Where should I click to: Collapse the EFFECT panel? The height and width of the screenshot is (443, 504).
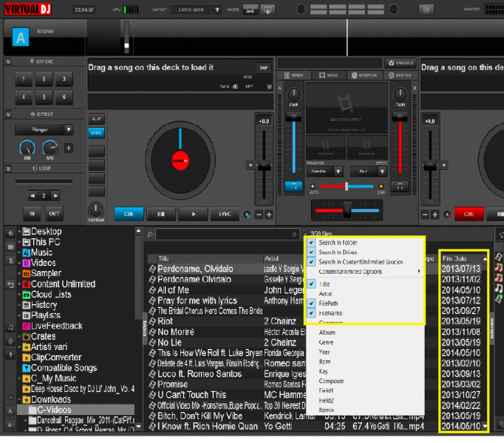tap(8, 114)
